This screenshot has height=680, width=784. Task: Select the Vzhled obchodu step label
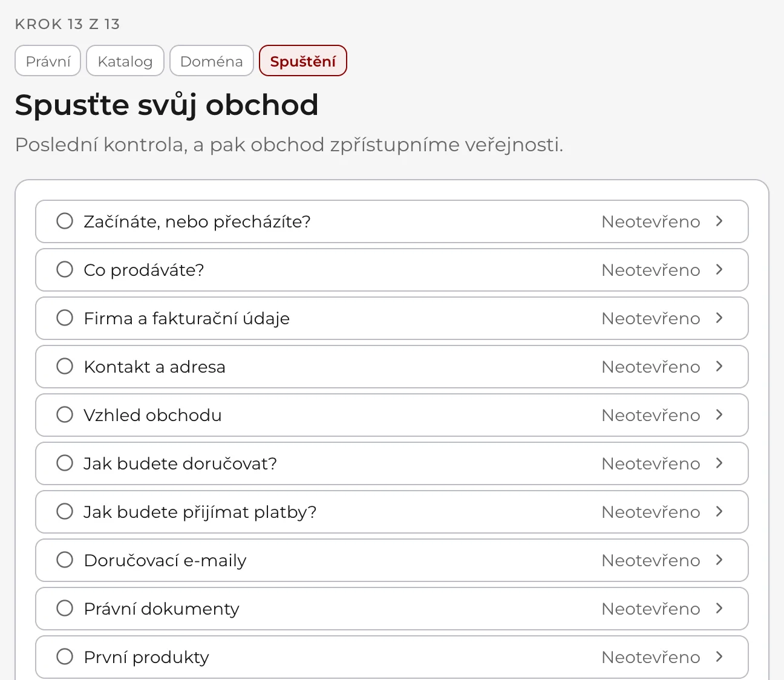coord(152,415)
